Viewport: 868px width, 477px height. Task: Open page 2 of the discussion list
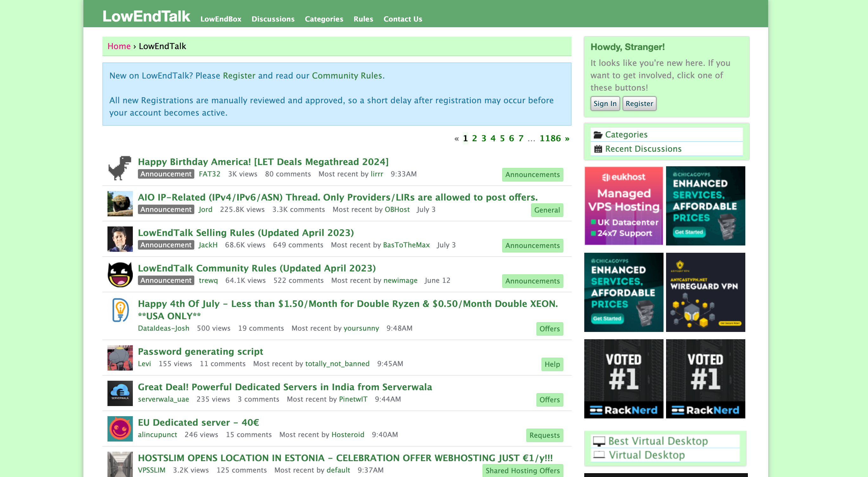point(474,138)
